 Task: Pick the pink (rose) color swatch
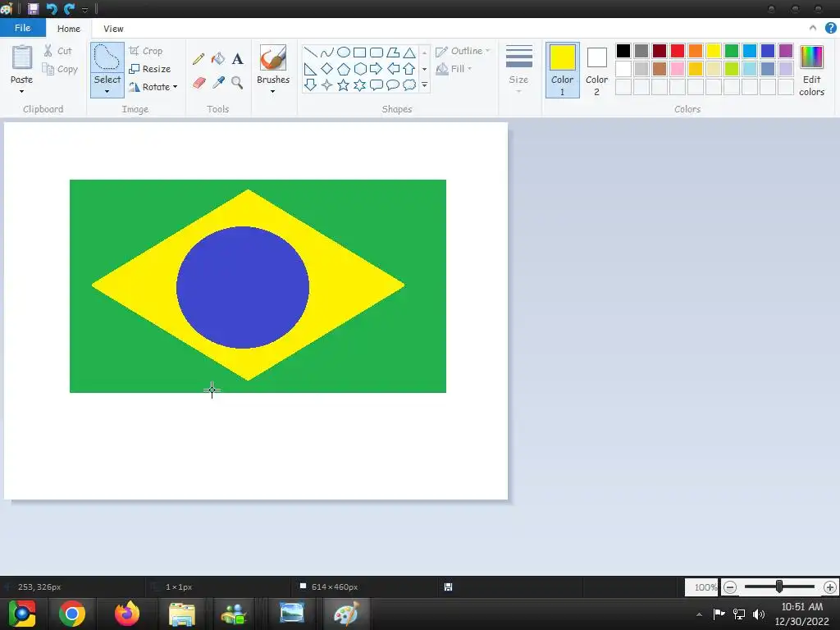pos(677,69)
